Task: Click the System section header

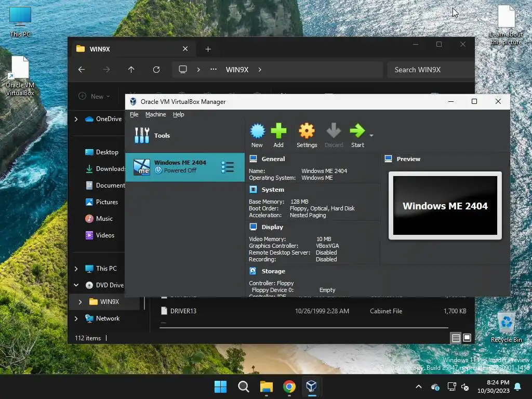Action: (x=273, y=190)
